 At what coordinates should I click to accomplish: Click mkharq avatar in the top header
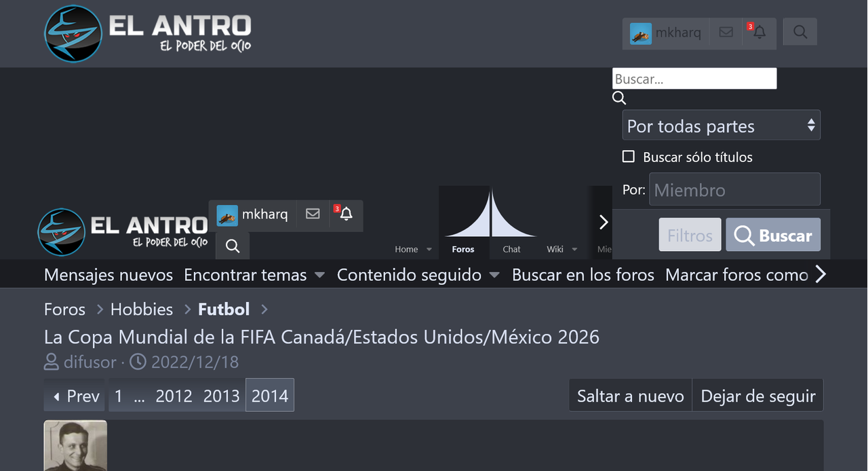pos(641,33)
